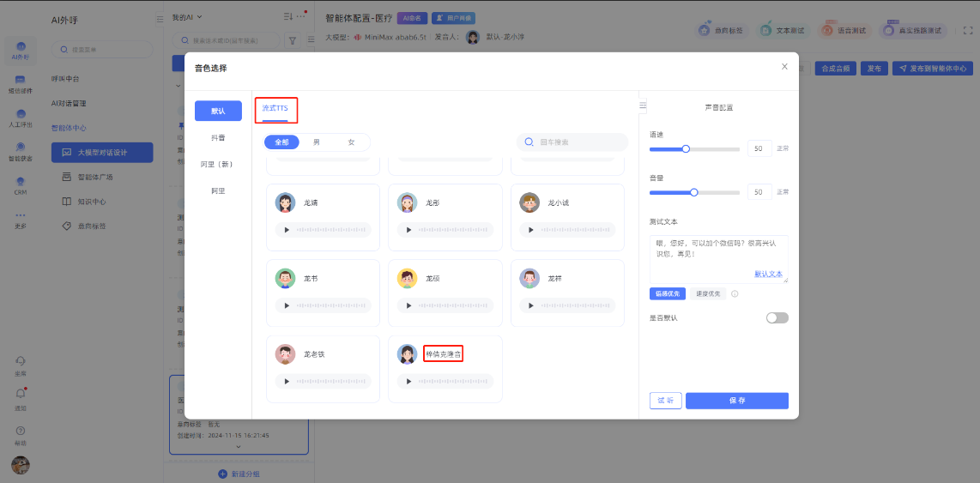The width and height of the screenshot is (980, 483).
Task: Toggle the 是否默认 switch
Action: (777, 318)
